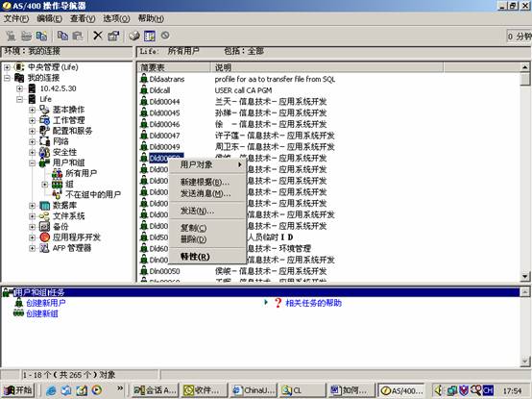
Task: Expand the 工作管理 node
Action: pos(33,120)
